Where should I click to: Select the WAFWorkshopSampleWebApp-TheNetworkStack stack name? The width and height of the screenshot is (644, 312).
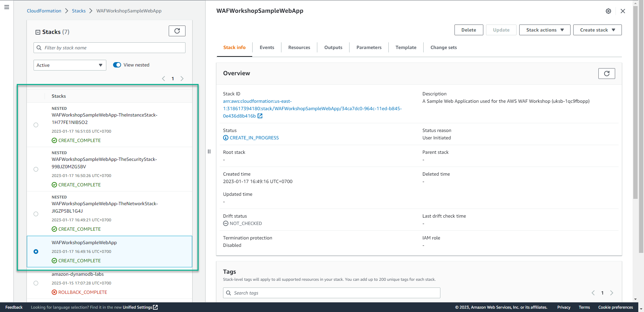pos(105,207)
